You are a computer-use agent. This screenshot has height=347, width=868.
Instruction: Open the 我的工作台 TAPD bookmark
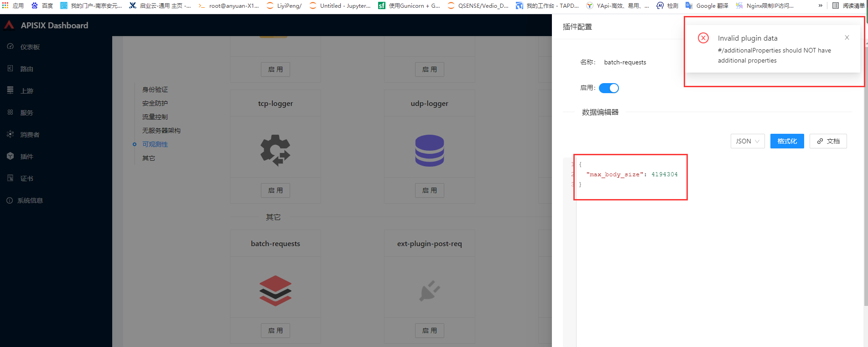pos(547,5)
